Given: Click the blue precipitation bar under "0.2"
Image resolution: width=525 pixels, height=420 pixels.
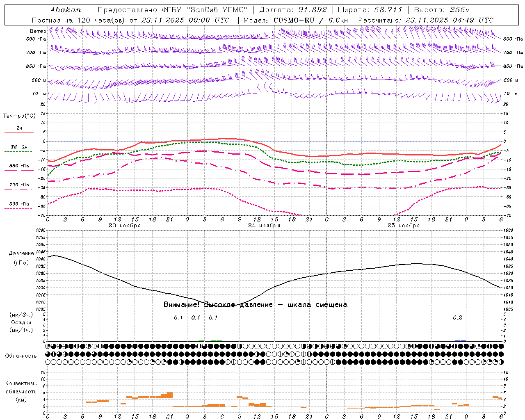Looking at the screenshot, I should tap(460, 340).
